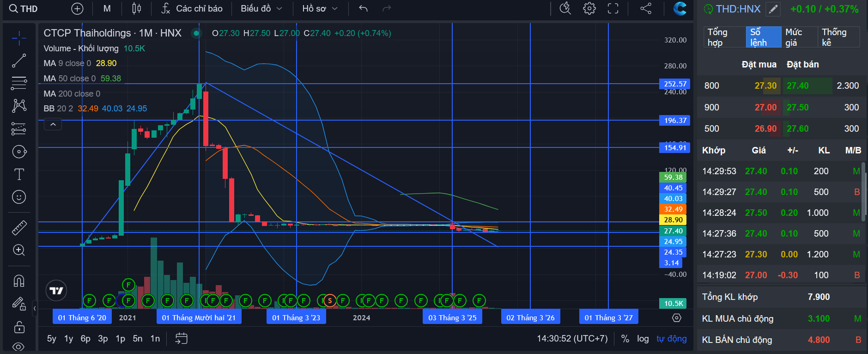
Task: Open the alert clock icon in the top toolbar
Action: tap(565, 9)
